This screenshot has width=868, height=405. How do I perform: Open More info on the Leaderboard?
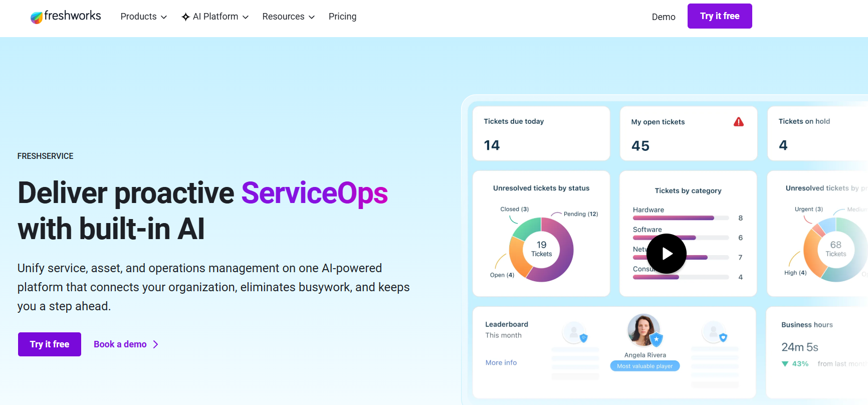(501, 362)
